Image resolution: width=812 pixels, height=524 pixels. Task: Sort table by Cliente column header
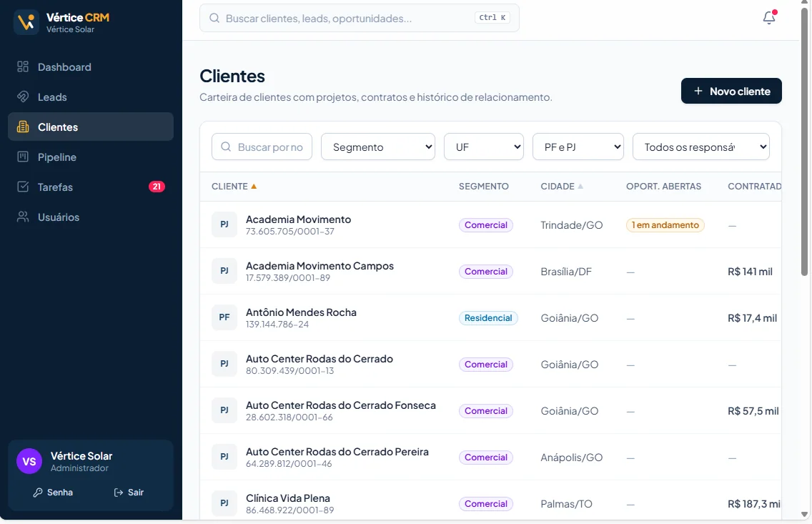[234, 187]
